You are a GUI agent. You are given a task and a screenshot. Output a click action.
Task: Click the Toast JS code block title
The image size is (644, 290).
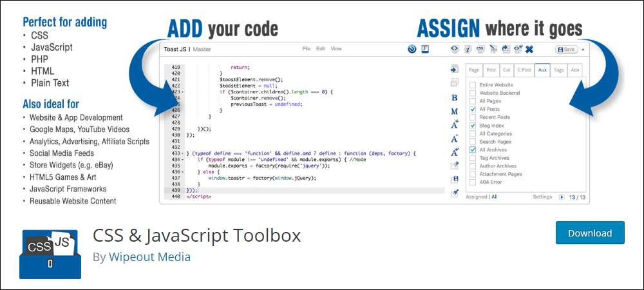(x=175, y=49)
